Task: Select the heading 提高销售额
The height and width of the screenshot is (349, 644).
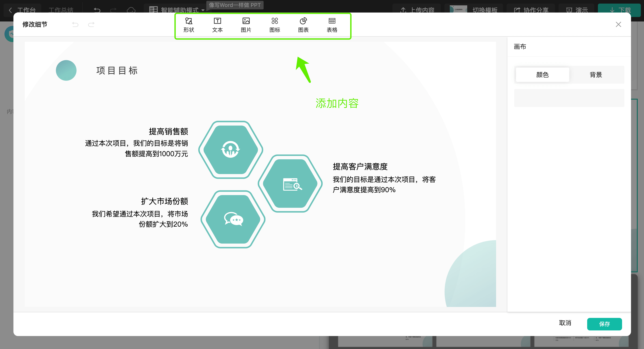Action: (x=168, y=131)
